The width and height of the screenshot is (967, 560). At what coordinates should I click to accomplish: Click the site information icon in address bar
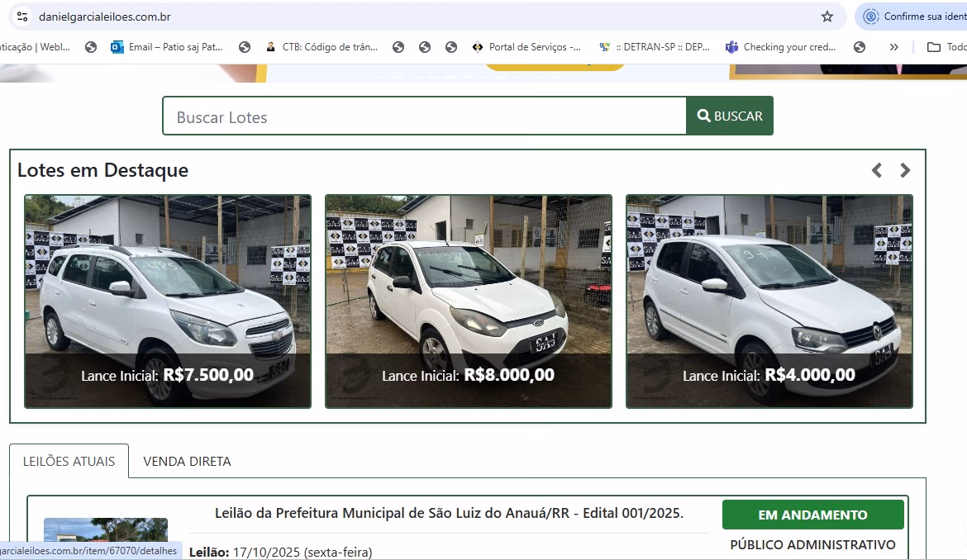(x=22, y=17)
